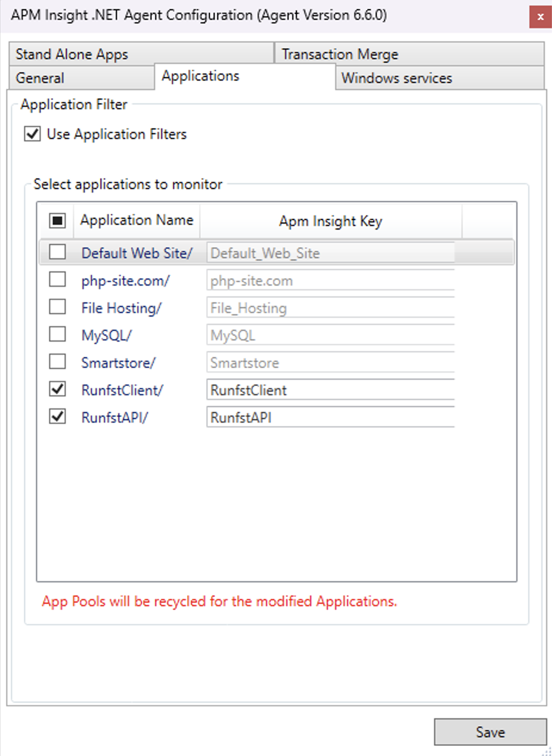Open the Transaction Merge tab

click(410, 54)
